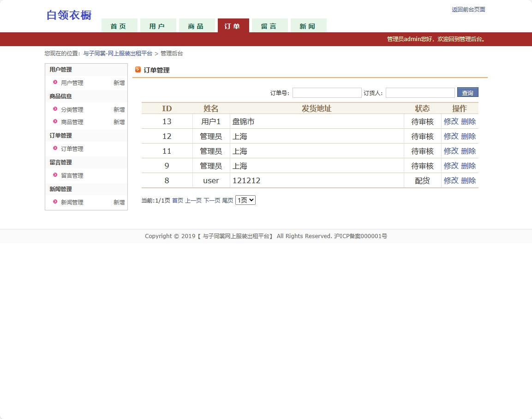Click the orange arrow icon beside 新闻管理
Screen dimensions: 532x419
coord(55,202)
